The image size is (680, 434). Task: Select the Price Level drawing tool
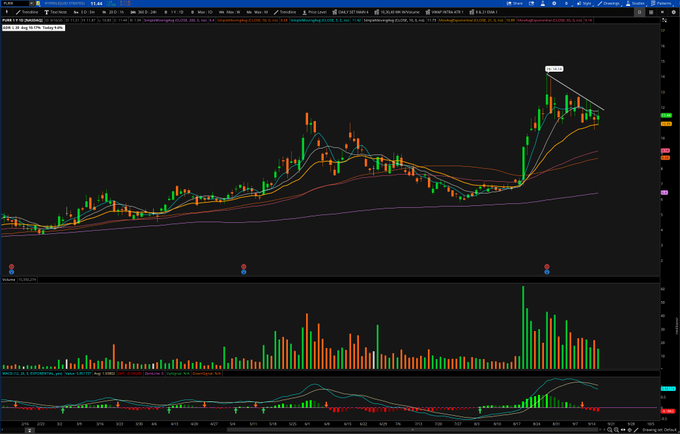(x=314, y=12)
